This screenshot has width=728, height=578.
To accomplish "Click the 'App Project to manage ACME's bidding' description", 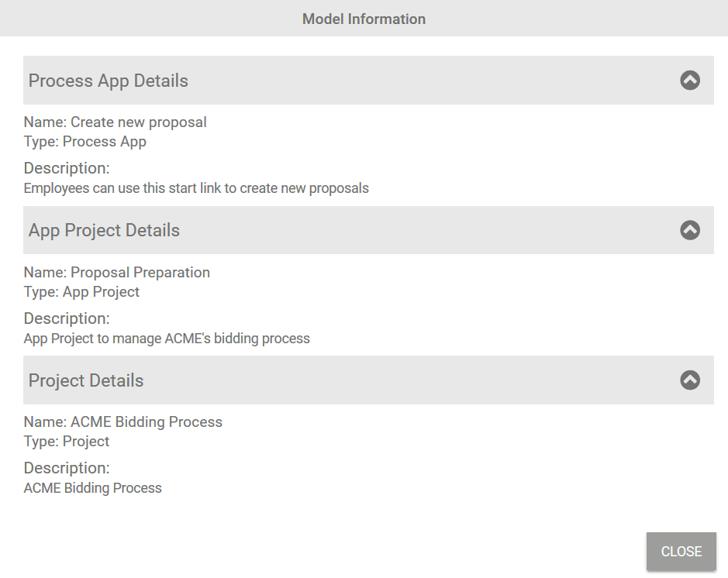I will coord(167,339).
